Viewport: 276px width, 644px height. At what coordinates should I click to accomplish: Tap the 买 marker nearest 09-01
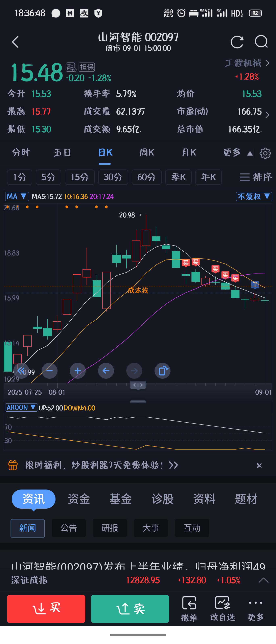tap(235, 278)
